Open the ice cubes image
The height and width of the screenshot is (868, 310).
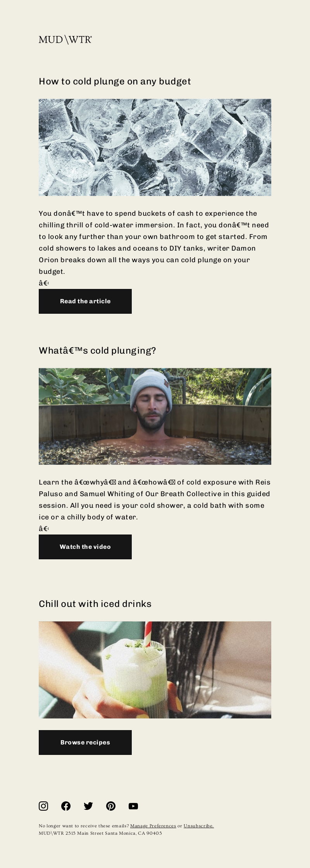[x=155, y=147]
